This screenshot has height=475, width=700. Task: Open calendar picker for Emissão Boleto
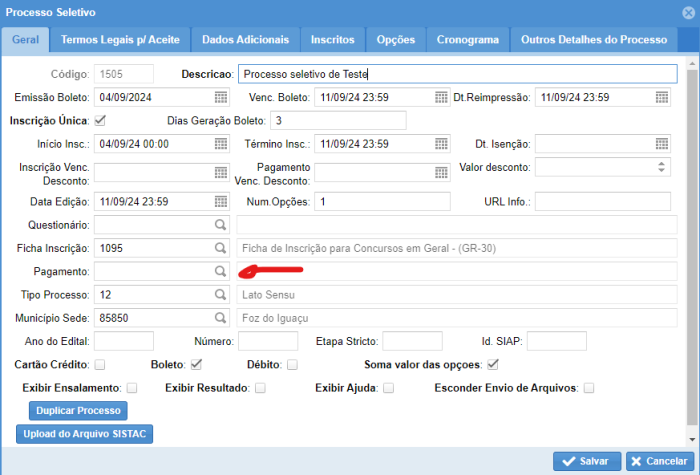(x=220, y=97)
